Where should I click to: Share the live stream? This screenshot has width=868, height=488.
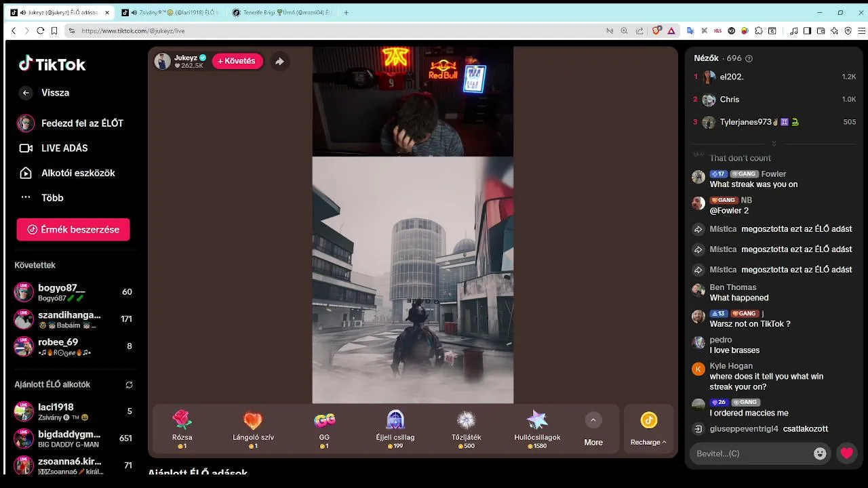(279, 61)
